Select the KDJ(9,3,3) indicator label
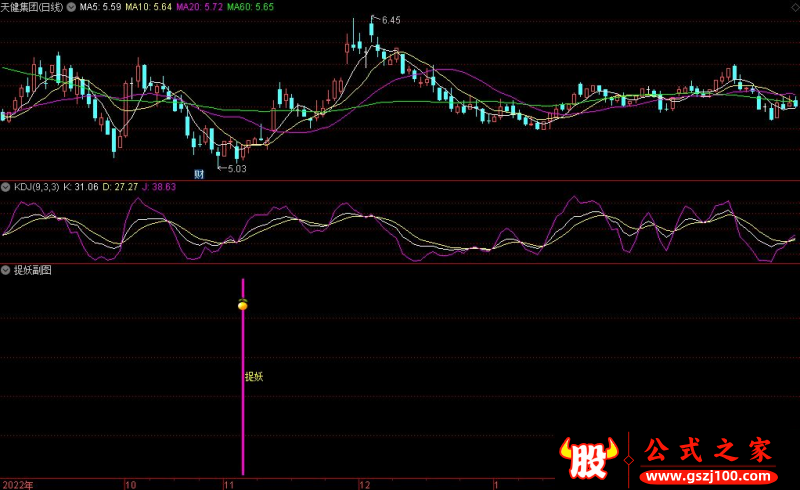 [x=35, y=187]
